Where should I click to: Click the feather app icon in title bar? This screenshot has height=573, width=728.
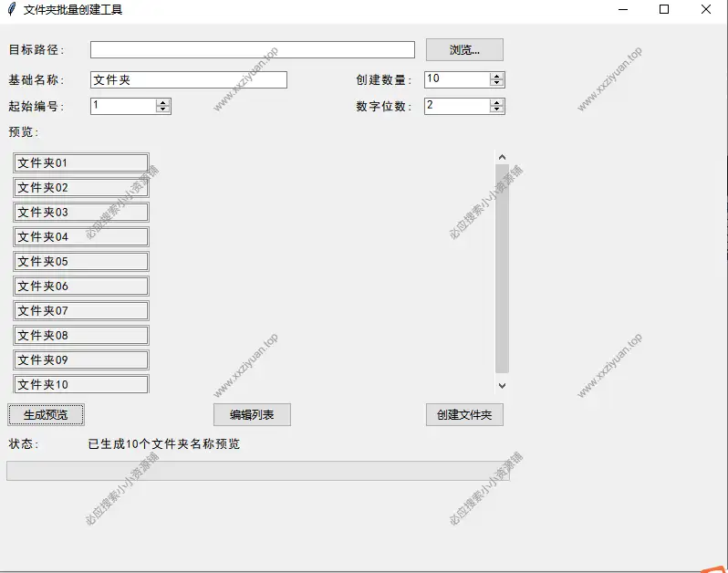coord(11,10)
